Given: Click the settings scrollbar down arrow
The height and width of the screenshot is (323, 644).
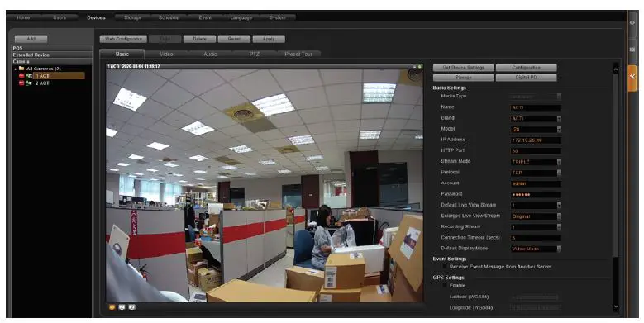Looking at the screenshot, I should click(616, 307).
